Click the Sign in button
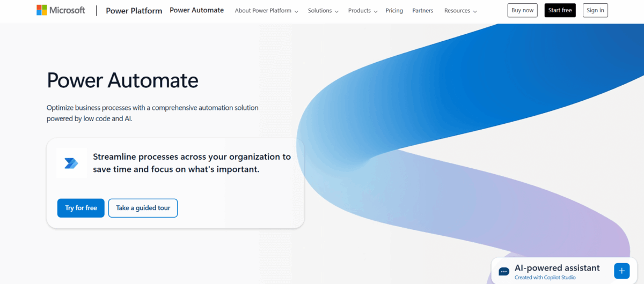Image resolution: width=644 pixels, height=284 pixels. [x=595, y=10]
